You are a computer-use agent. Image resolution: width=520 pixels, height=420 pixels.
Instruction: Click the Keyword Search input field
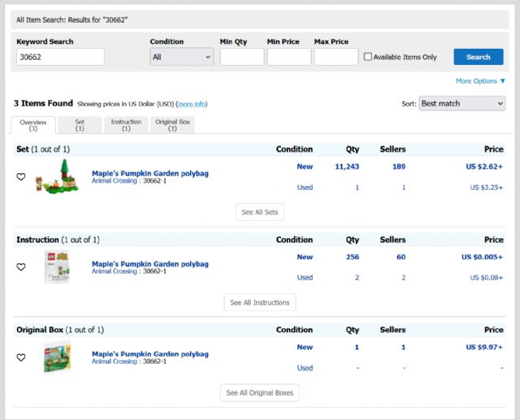pos(61,57)
